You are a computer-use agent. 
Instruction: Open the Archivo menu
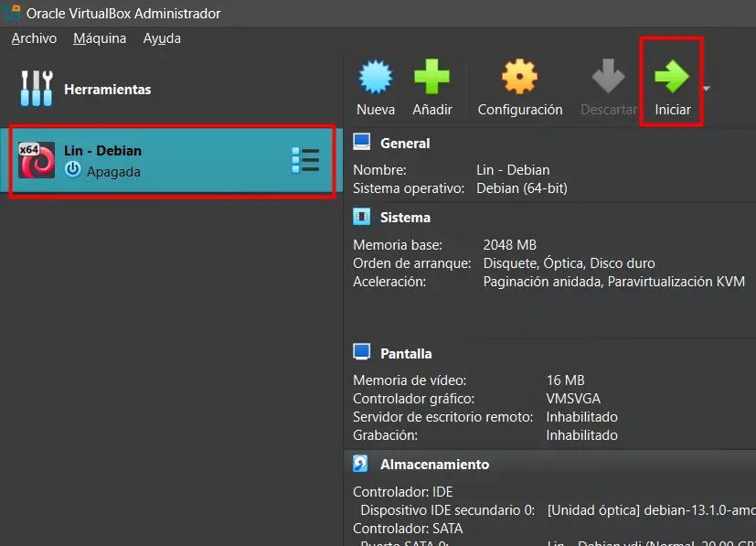(x=34, y=38)
